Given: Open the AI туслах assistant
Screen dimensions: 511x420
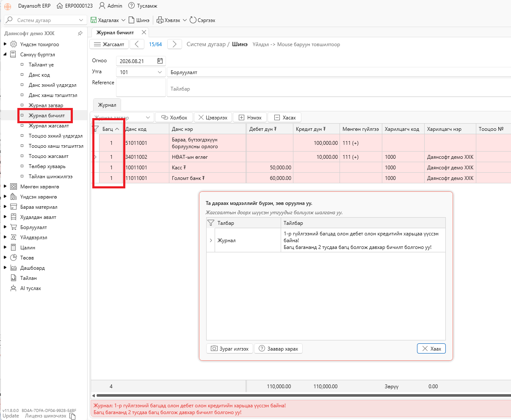Looking at the screenshot, I should 30,288.
